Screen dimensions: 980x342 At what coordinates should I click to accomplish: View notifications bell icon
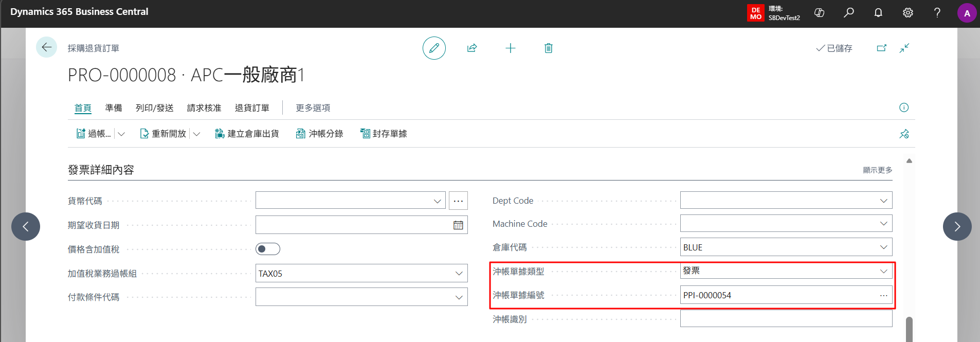coord(878,13)
